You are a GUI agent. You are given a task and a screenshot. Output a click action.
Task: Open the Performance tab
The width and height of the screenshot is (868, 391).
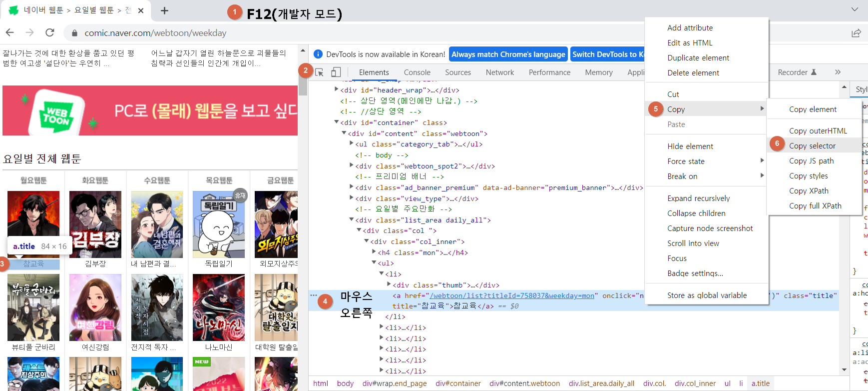[x=549, y=72]
